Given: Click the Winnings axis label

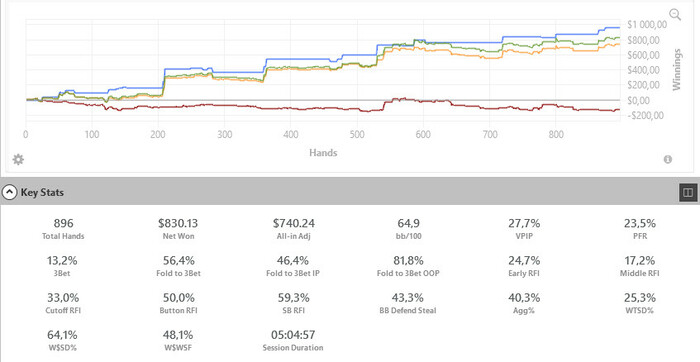Looking at the screenshot, I should point(677,70).
